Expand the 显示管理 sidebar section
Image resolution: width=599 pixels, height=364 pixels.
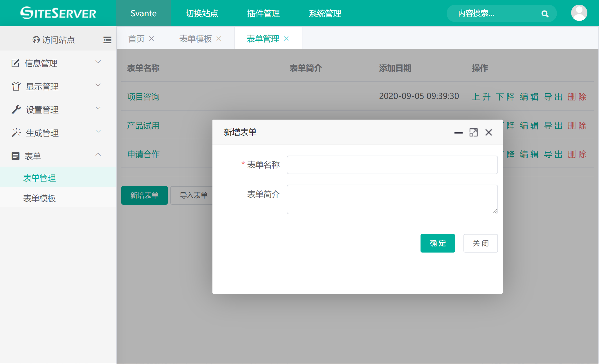[55, 86]
